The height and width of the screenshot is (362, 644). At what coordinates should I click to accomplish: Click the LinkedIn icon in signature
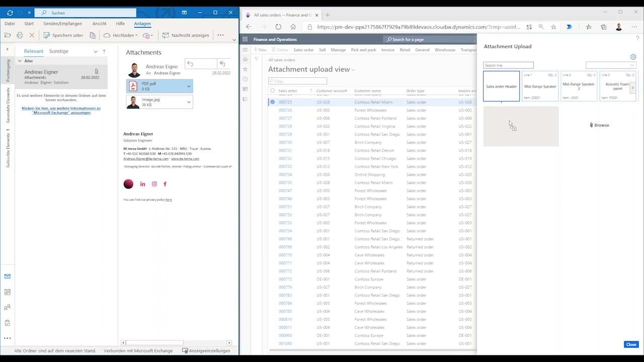142,184
